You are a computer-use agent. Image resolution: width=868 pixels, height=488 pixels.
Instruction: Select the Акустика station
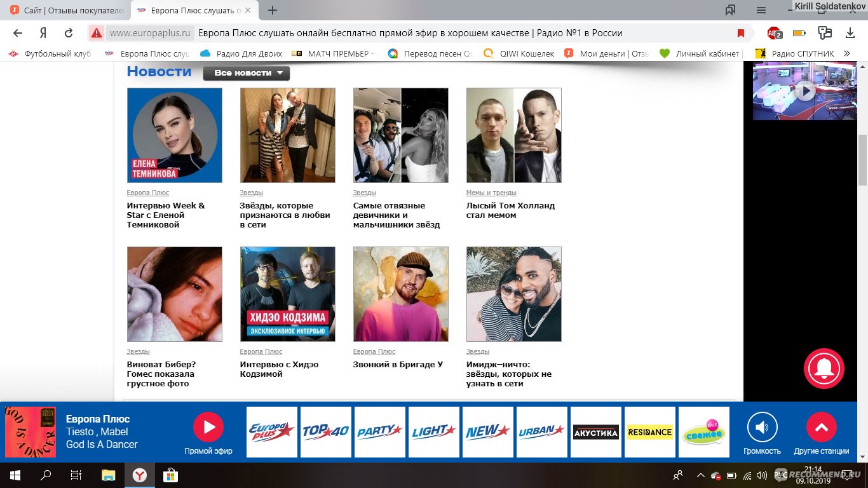pyautogui.click(x=595, y=432)
